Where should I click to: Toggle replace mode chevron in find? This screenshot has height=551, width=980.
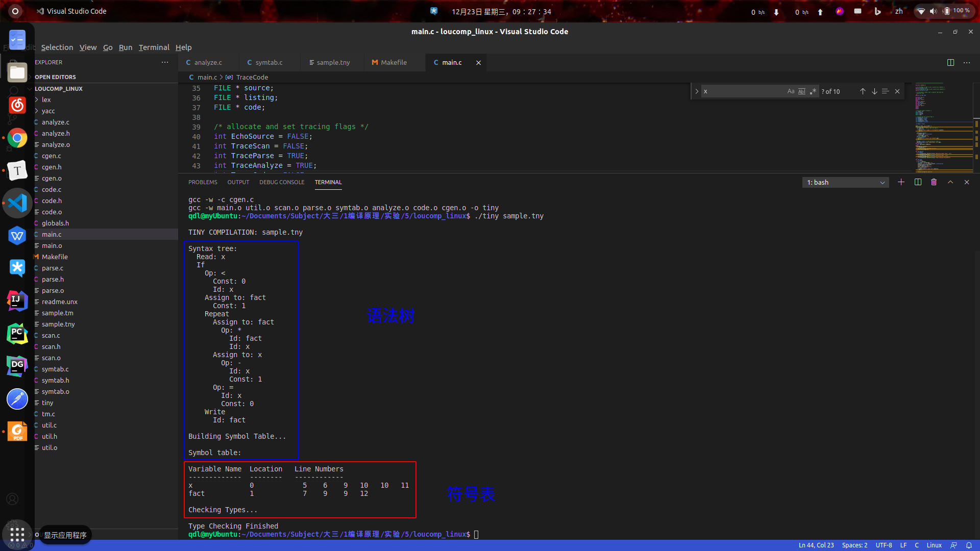697,91
